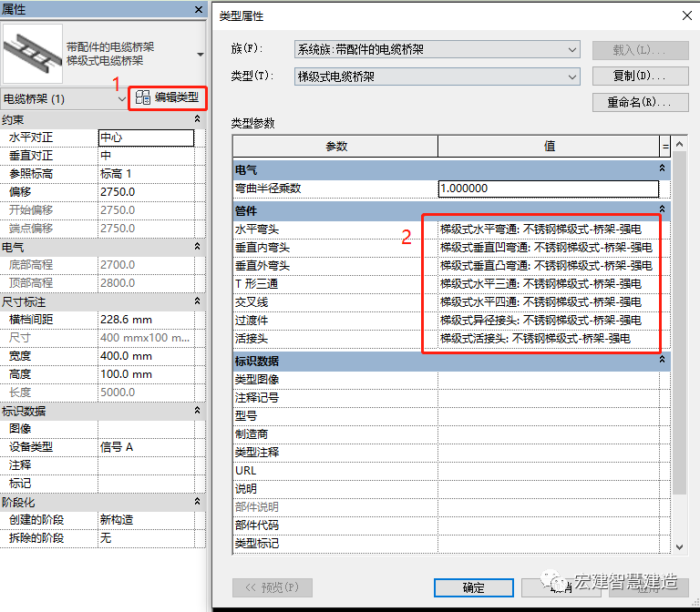Open the cable tray type selector dropdown arrow
The width and height of the screenshot is (700, 612).
pos(200,54)
